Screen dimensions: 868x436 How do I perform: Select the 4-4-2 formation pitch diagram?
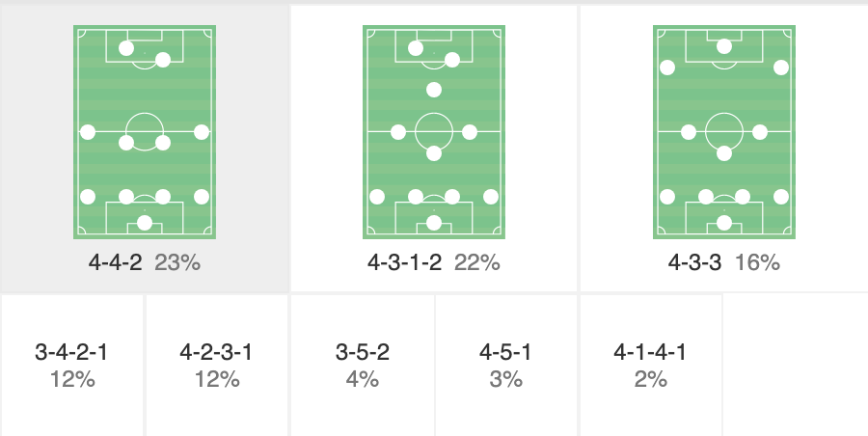tap(145, 132)
